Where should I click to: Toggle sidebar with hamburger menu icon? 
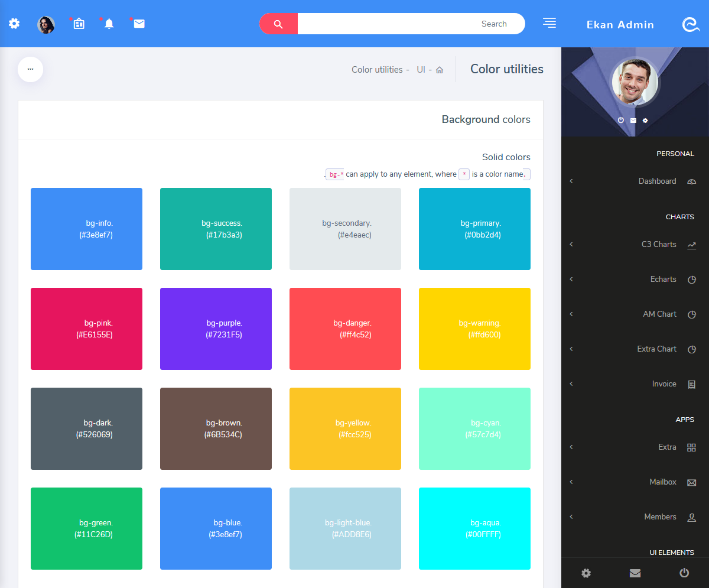[x=549, y=23]
